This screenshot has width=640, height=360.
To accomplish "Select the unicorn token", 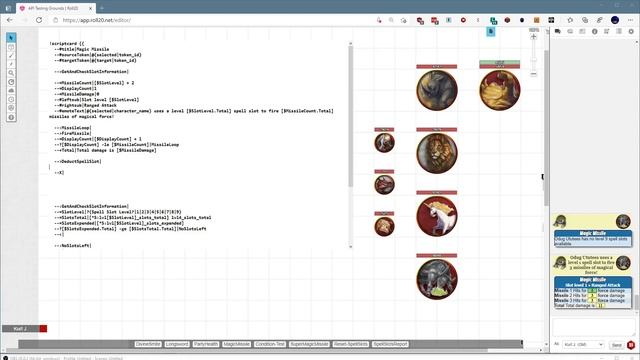I will [x=437, y=216].
